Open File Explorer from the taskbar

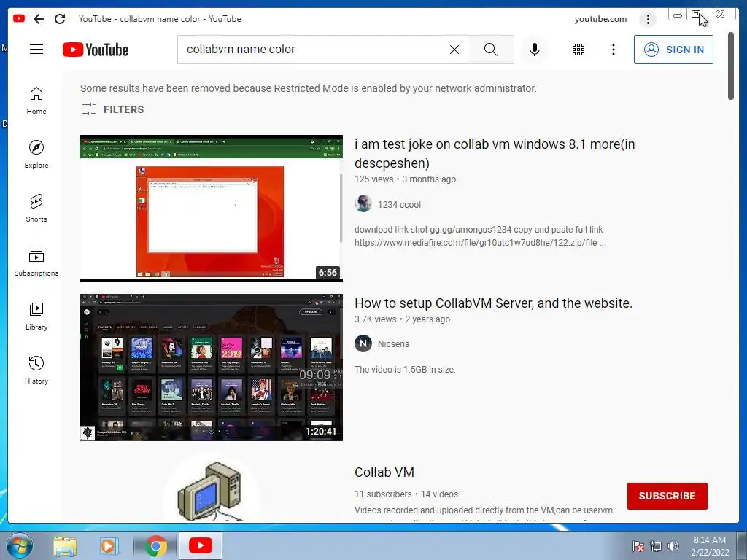point(65,546)
